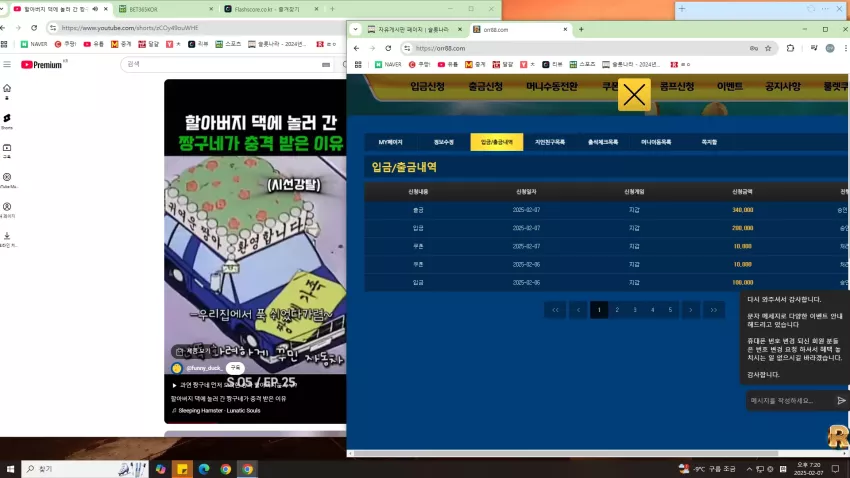The height and width of the screenshot is (478, 850).
Task: Open Subscriptions icon in YouTube sidebar
Action: pyautogui.click(x=7, y=148)
